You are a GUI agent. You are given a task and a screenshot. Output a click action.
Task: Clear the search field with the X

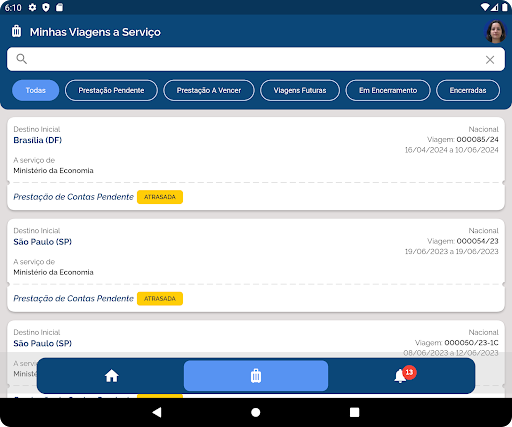(x=490, y=60)
